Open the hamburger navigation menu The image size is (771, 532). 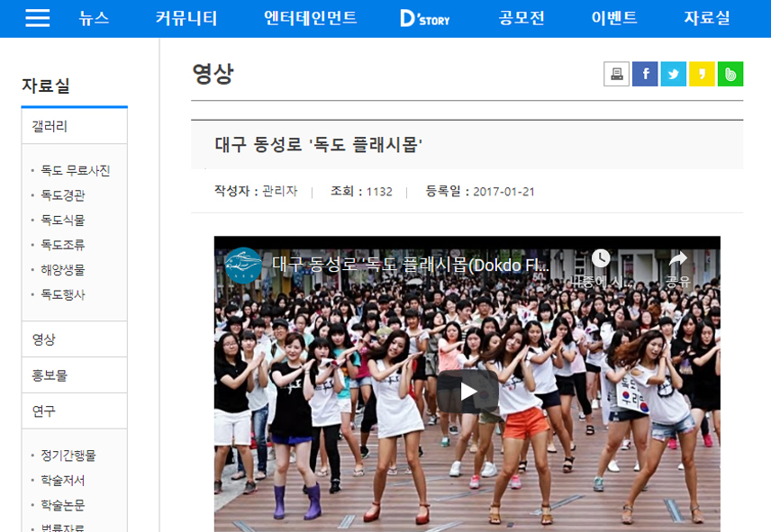coord(37,18)
